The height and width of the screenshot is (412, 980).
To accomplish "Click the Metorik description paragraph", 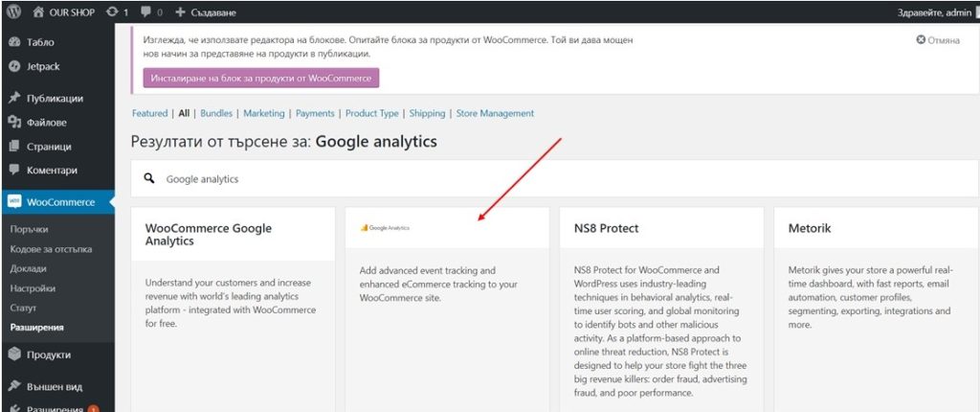I will [871, 297].
